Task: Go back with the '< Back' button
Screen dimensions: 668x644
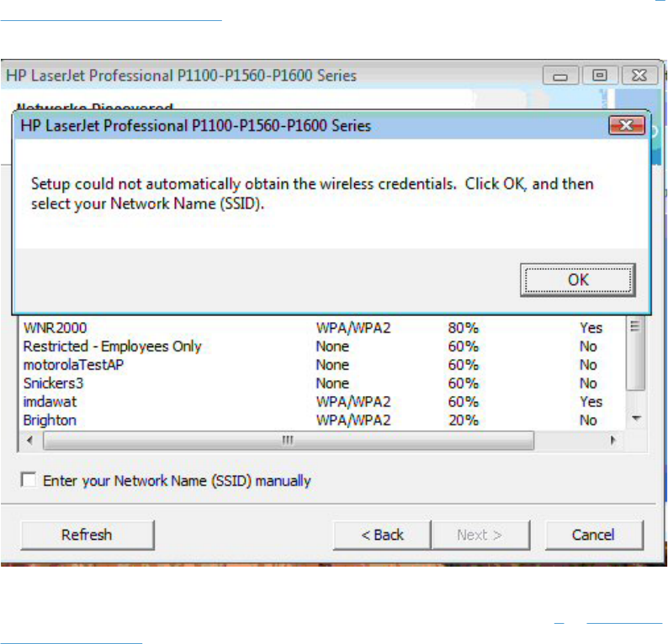Action: [382, 535]
